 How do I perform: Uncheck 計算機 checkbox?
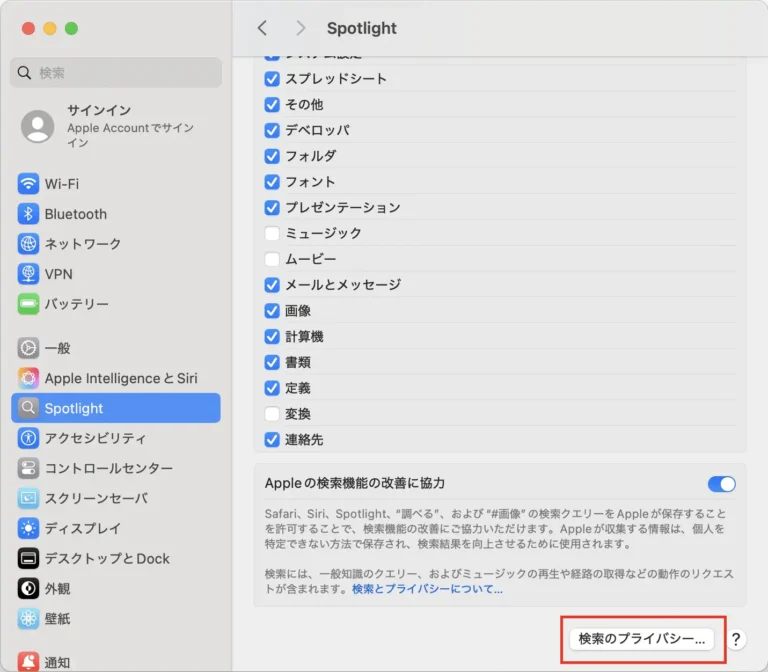pyautogui.click(x=272, y=336)
